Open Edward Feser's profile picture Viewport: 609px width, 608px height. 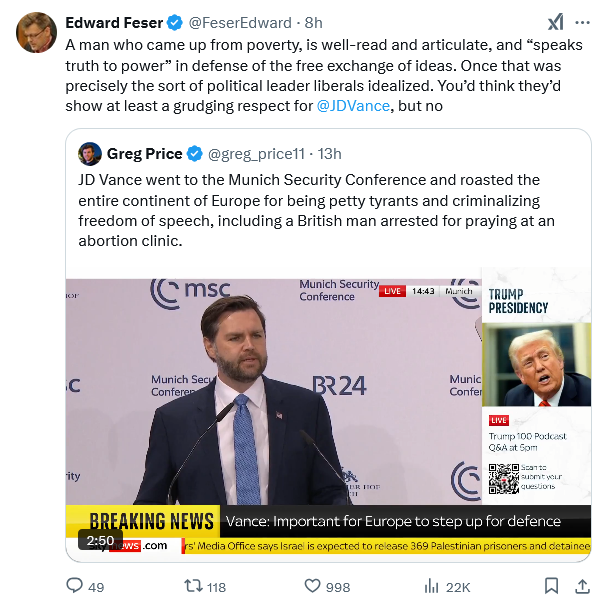(36, 33)
